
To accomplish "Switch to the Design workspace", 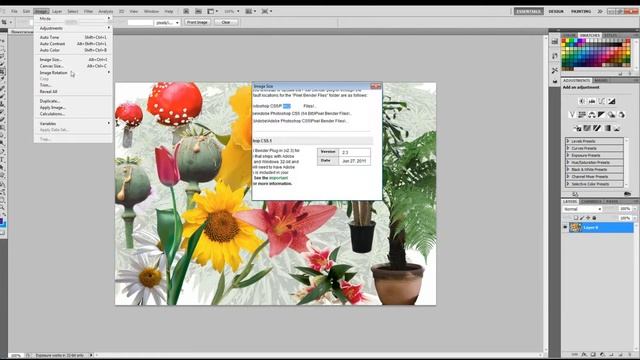I will (x=556, y=11).
